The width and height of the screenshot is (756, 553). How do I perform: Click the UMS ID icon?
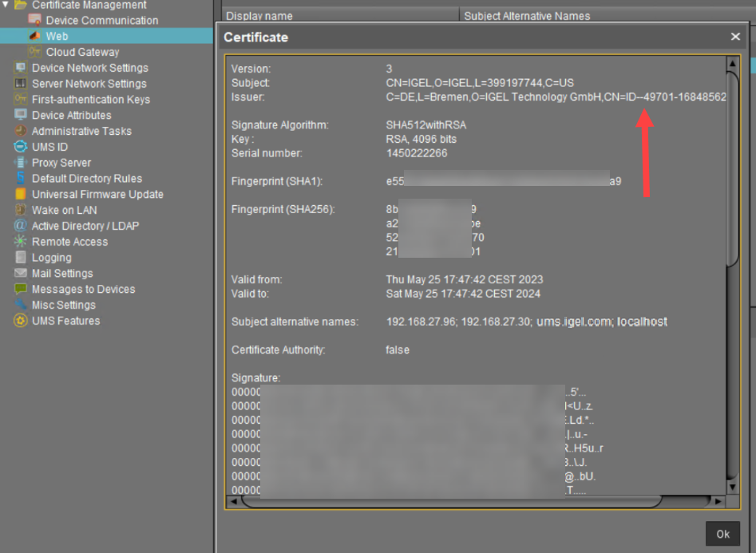point(20,147)
